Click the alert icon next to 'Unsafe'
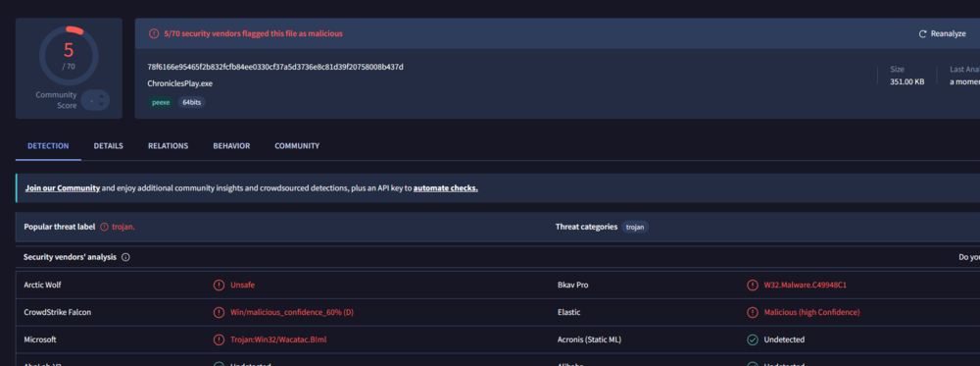980x366 pixels. click(x=219, y=285)
